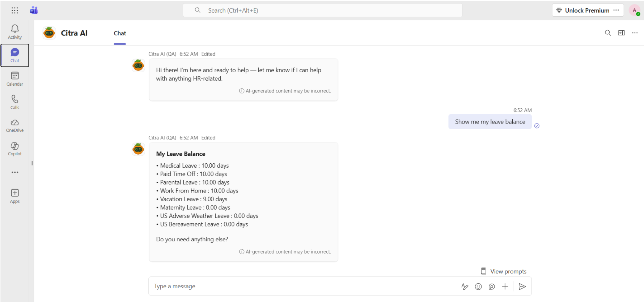Click the 6:52 AM timestamp above user message
The image size is (644, 302).
[522, 110]
